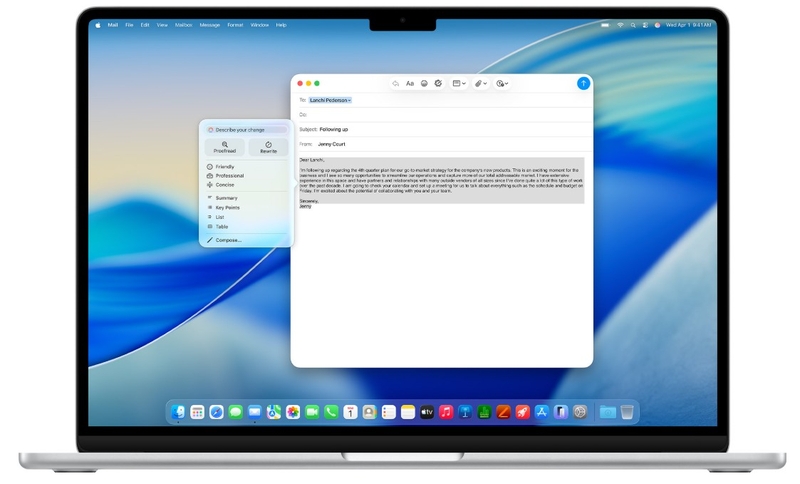
Task: Open Spotlight search from menu bar
Action: (x=633, y=24)
